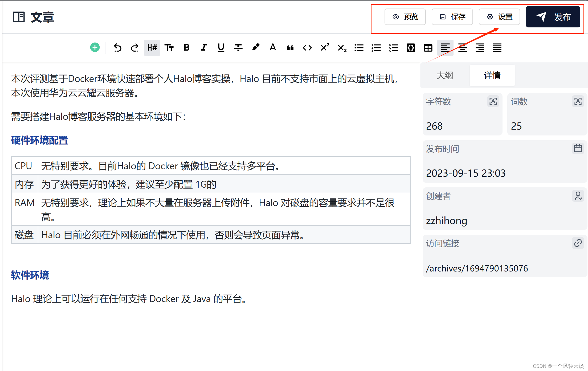Toggle italic formatting
This screenshot has height=371, width=588.
pos(204,48)
